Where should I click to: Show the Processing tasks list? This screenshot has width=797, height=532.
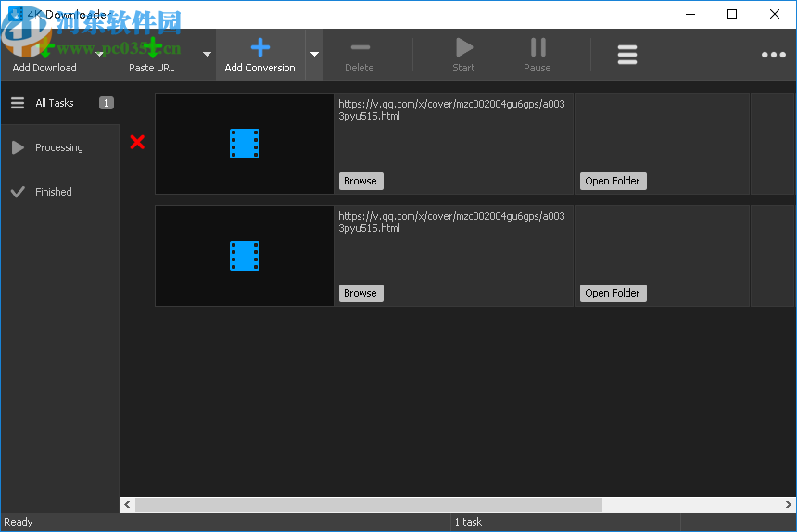point(60,147)
